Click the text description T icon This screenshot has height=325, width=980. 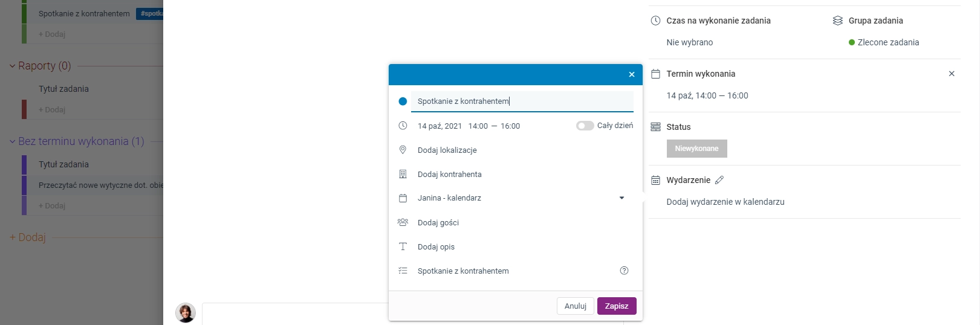pos(403,246)
